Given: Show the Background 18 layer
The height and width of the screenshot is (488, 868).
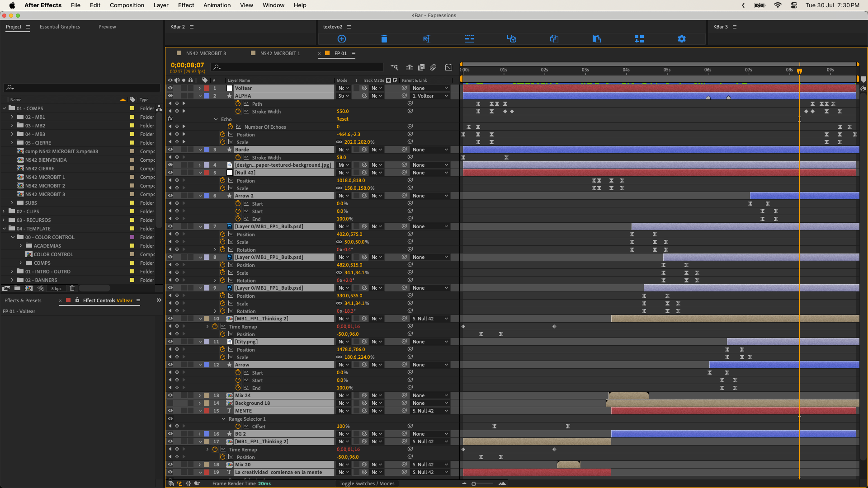Looking at the screenshot, I should click(170, 403).
